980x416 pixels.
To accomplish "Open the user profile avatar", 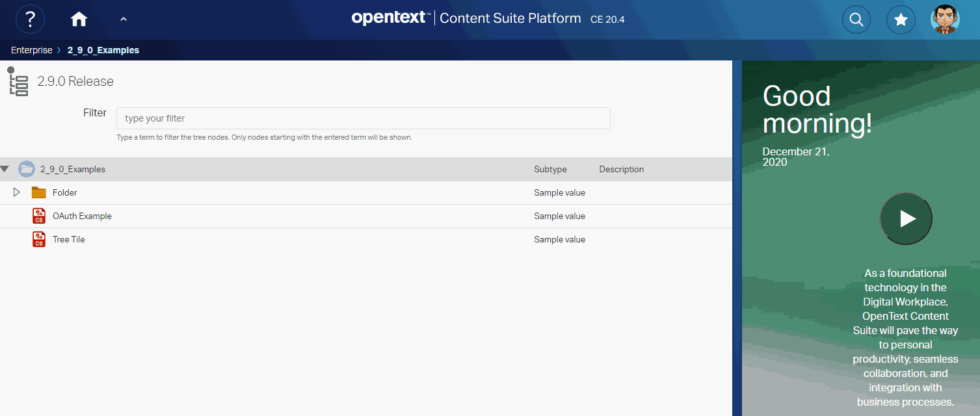I will (945, 19).
